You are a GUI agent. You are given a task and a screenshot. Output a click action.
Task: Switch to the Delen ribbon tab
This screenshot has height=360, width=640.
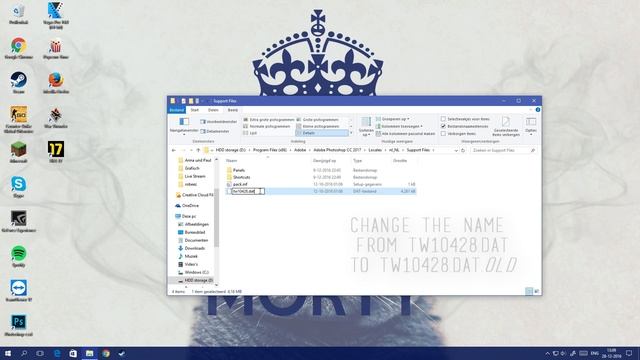(x=213, y=110)
